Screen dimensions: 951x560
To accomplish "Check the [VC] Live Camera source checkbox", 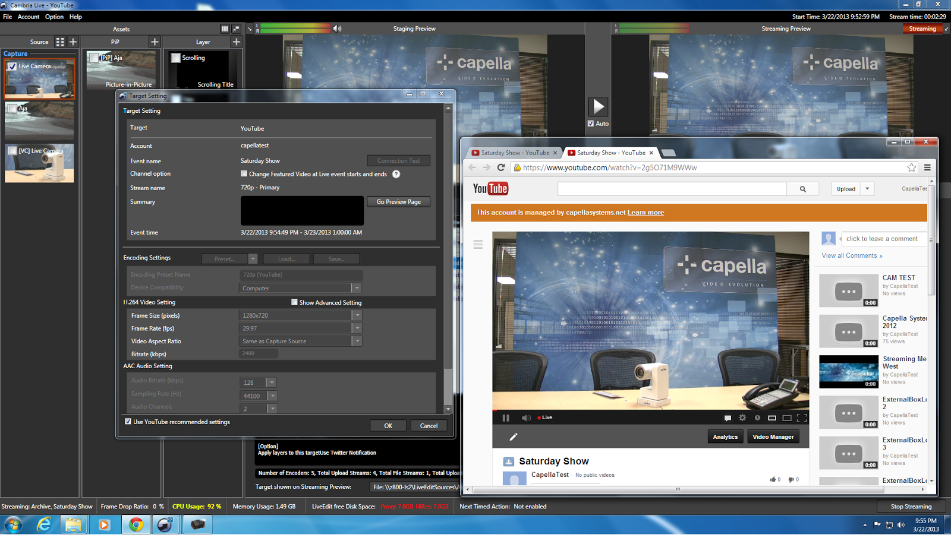I will pos(12,151).
